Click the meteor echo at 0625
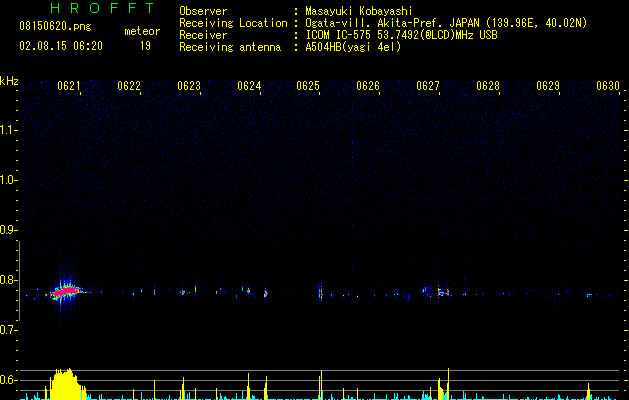The image size is (629, 400). (x=320, y=292)
